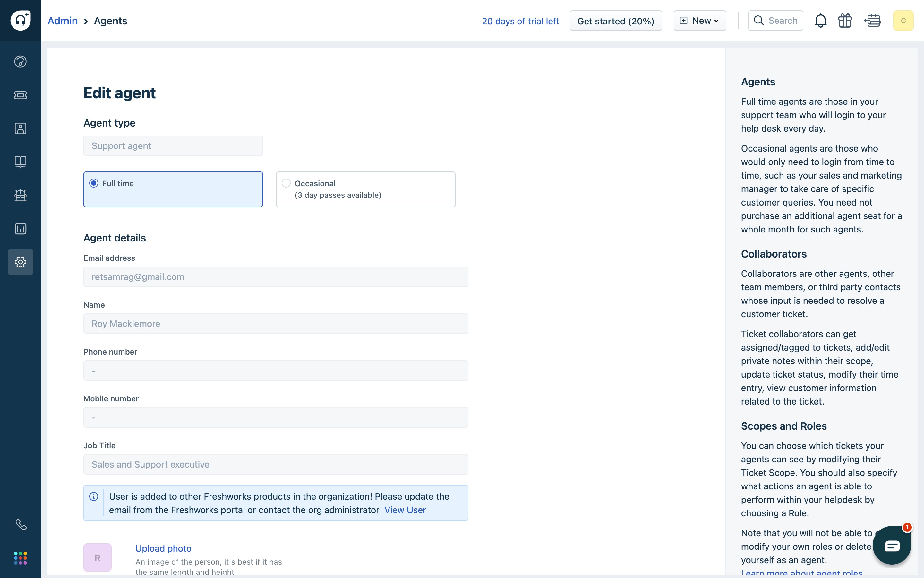The width and height of the screenshot is (924, 578).
Task: Click the phone icon in sidebar
Action: pyautogui.click(x=21, y=524)
